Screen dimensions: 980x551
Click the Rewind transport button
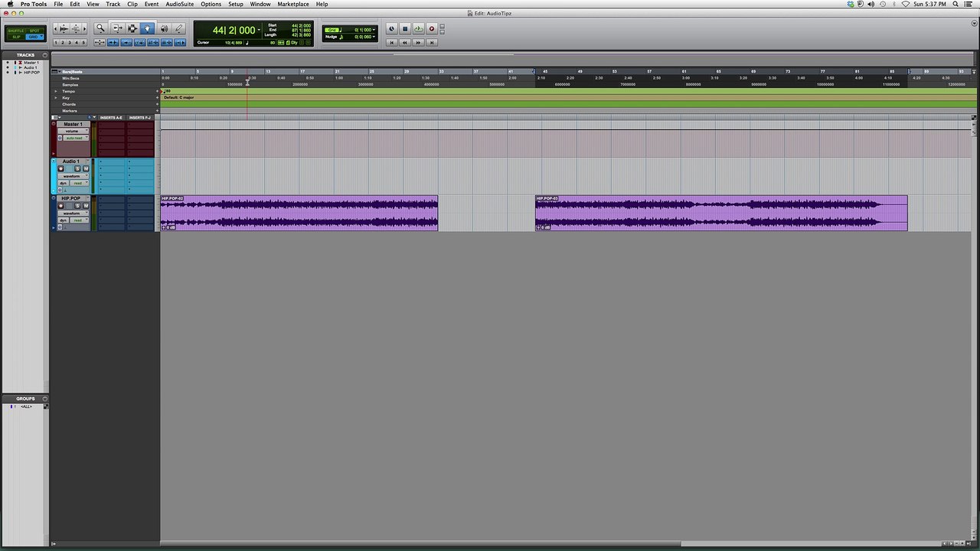pos(405,43)
